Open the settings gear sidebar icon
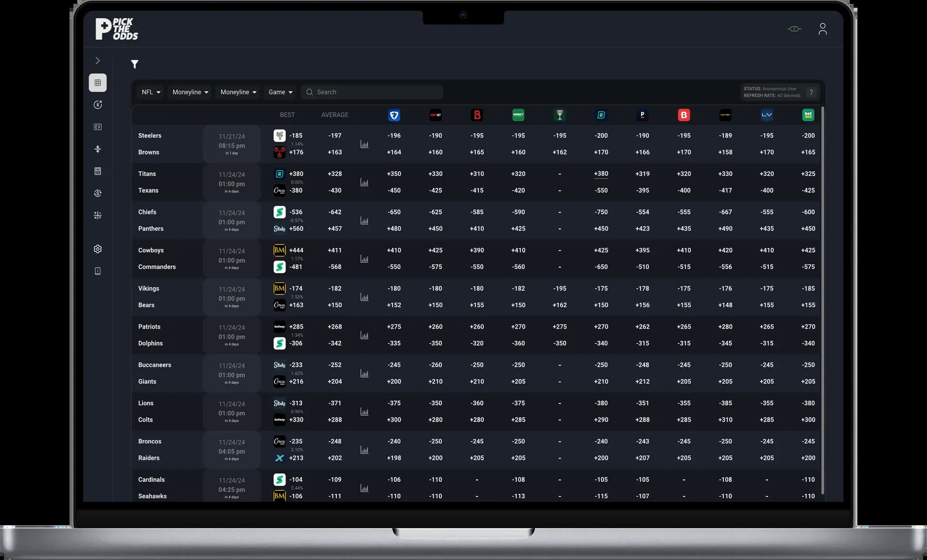The image size is (927, 560). click(x=98, y=249)
